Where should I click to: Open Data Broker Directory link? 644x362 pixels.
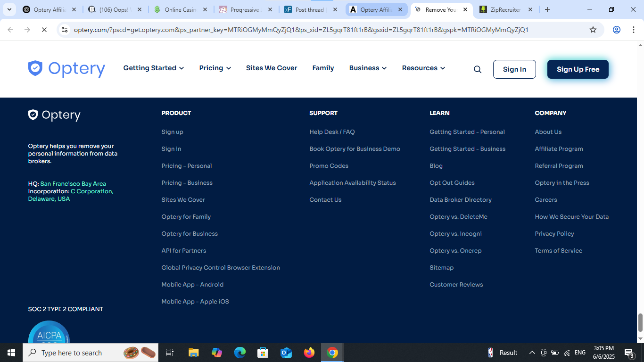[x=461, y=200]
